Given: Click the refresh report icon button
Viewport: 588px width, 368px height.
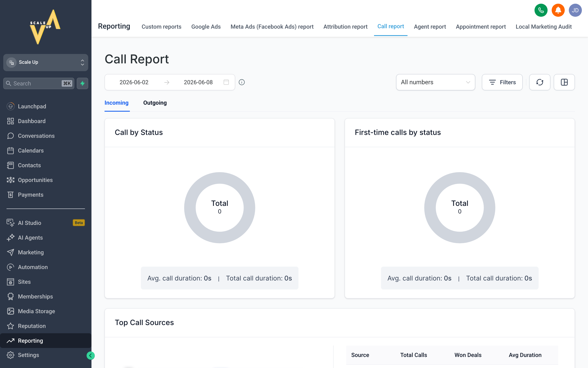Looking at the screenshot, I should click(x=540, y=82).
